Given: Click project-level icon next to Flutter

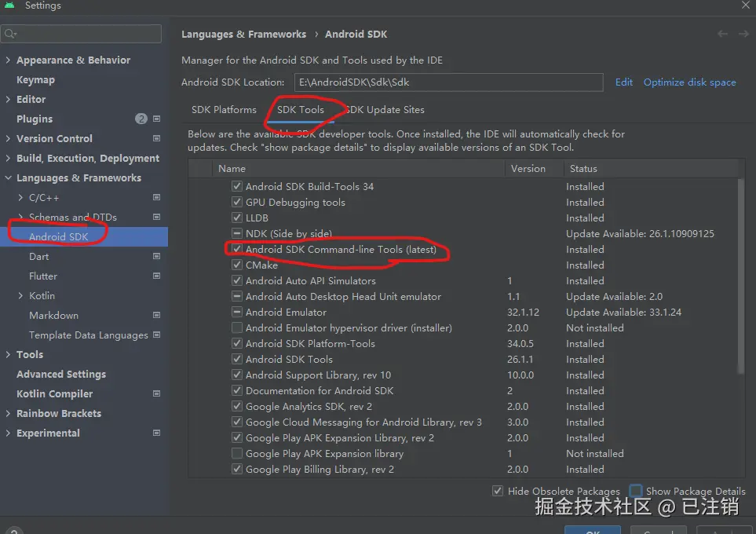Looking at the screenshot, I should pos(157,276).
